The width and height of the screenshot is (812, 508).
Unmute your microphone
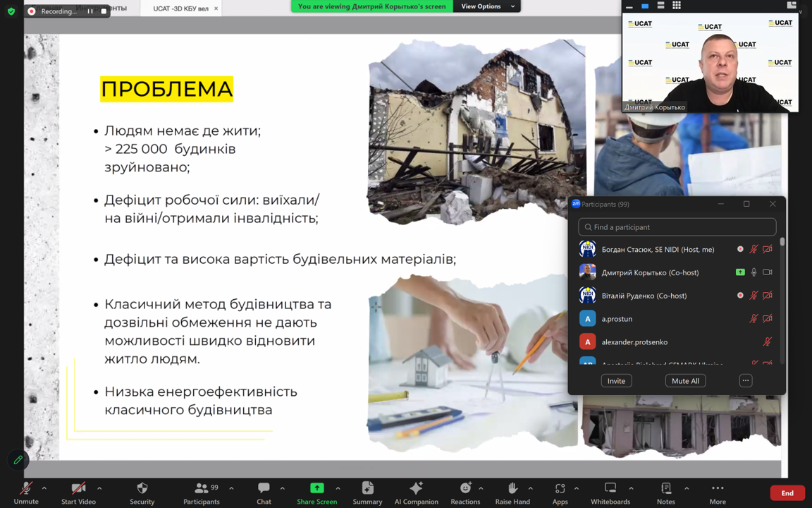tap(26, 492)
